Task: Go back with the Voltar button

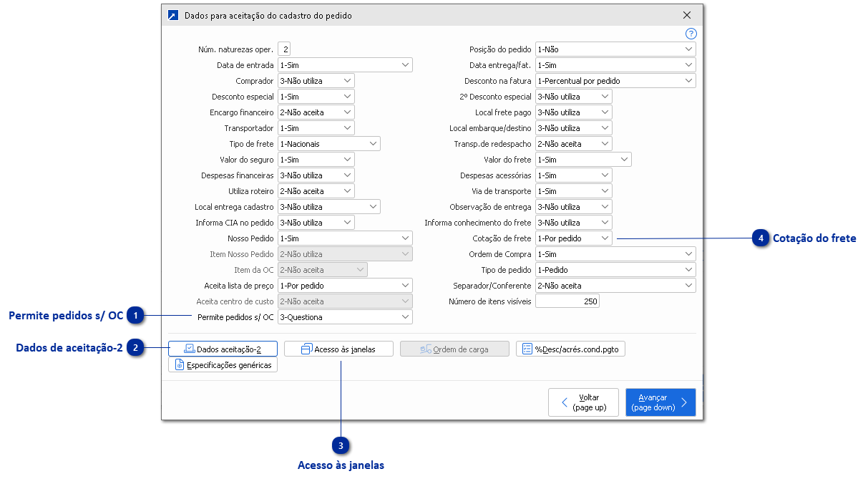Action: pos(582,402)
